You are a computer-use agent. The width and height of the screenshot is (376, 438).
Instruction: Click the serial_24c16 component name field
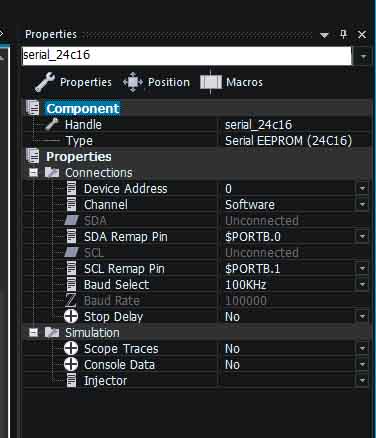pos(187,56)
